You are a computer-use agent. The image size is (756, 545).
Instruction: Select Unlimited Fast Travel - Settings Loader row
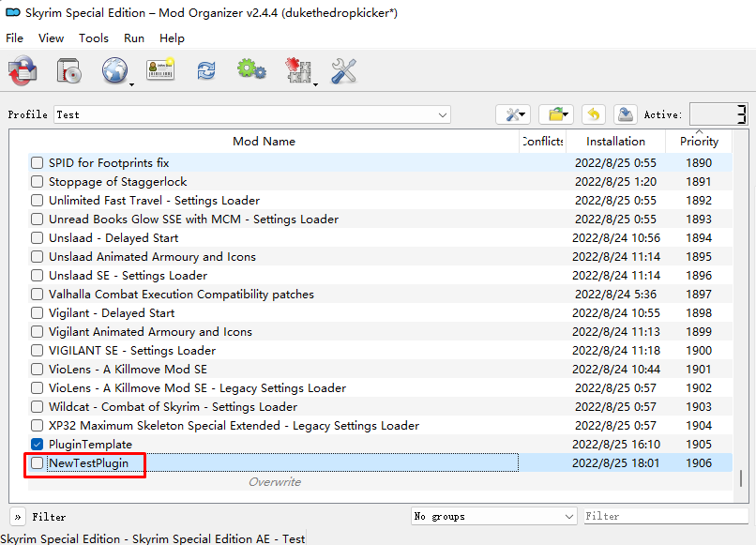coord(381,201)
